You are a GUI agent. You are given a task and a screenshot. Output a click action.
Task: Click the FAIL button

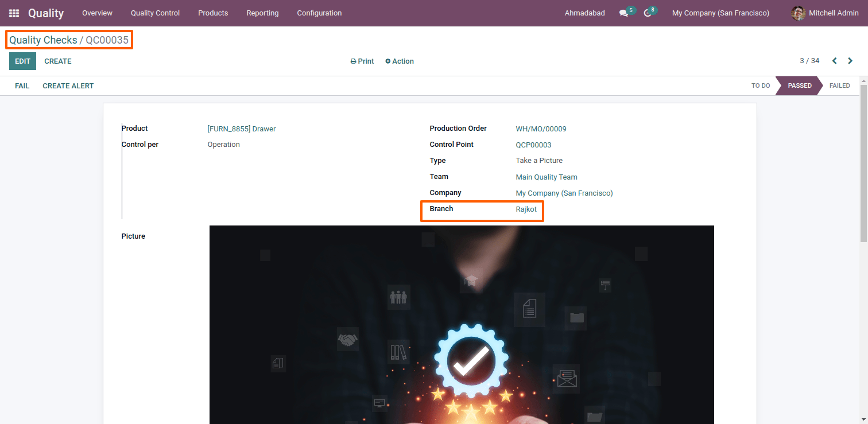[x=22, y=86]
